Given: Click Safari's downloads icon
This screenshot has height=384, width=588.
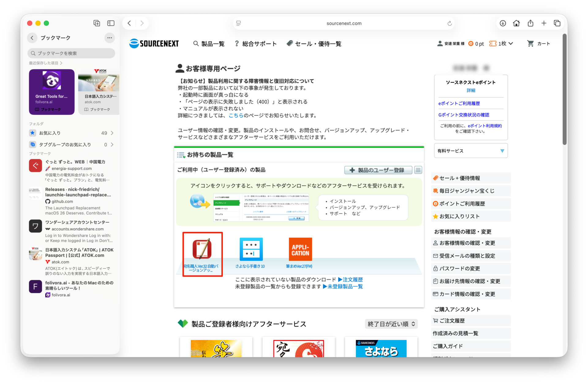Looking at the screenshot, I should [503, 23].
